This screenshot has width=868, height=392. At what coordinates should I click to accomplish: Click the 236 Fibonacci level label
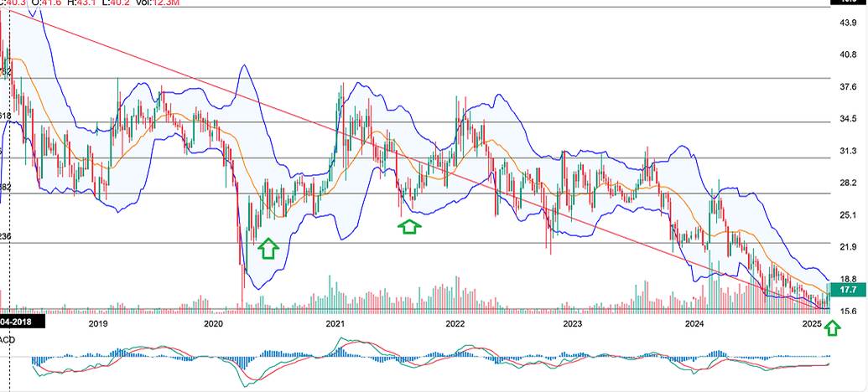(x=6, y=237)
